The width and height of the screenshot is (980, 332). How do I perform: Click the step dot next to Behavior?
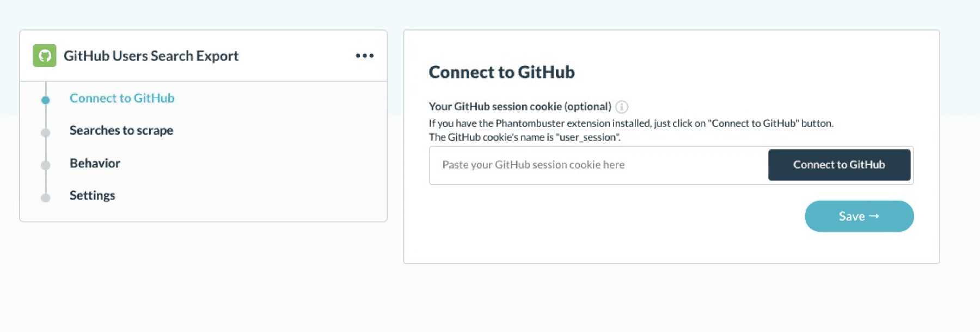point(46,165)
